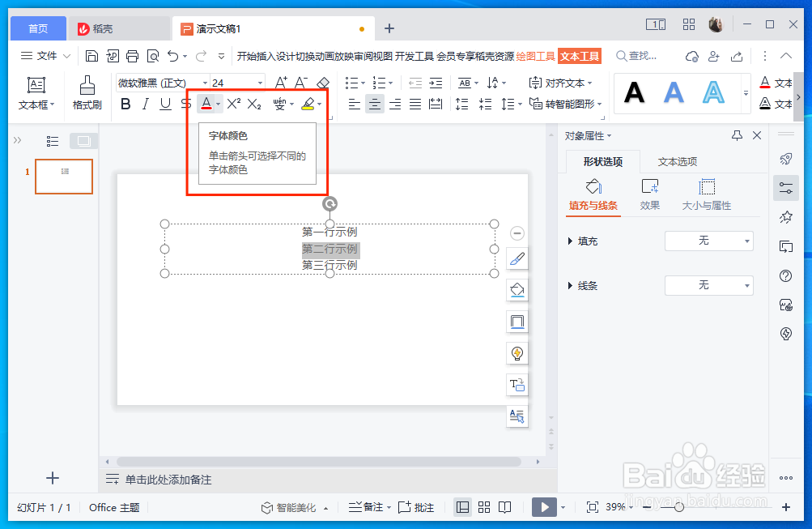Decrease font size with A- icon

(x=301, y=83)
